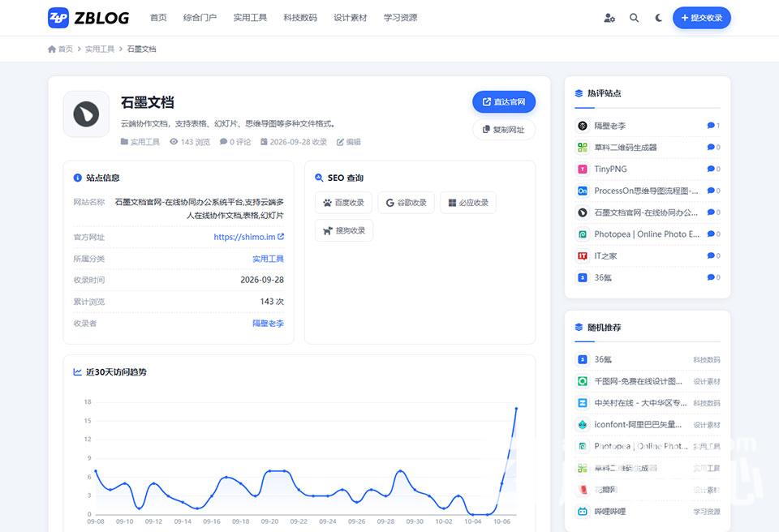Image resolution: width=779 pixels, height=532 pixels.
Task: Click the ZBLOG logo
Action: click(x=88, y=18)
